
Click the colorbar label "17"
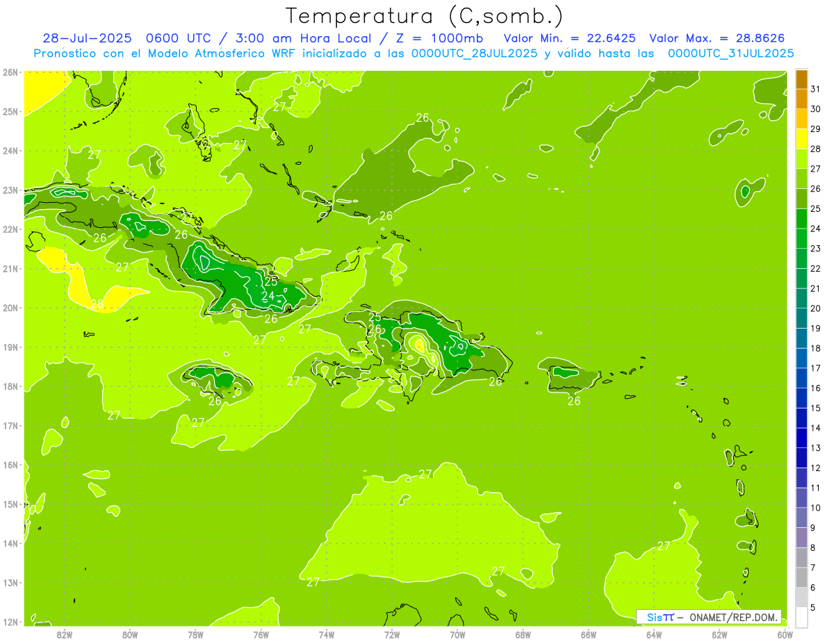coord(816,368)
